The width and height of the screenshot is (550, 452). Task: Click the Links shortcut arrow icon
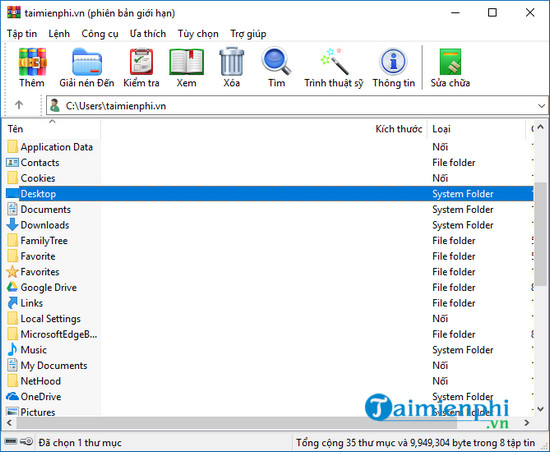[12, 303]
